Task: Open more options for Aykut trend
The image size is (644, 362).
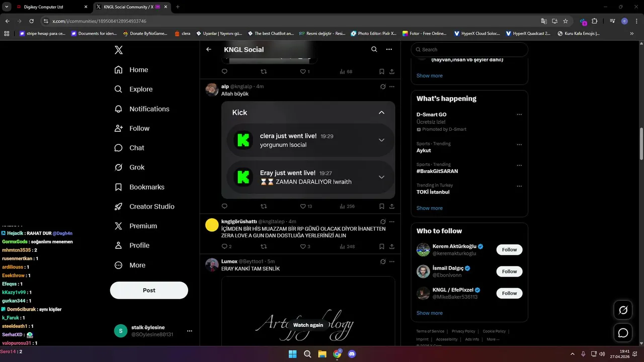Action: pyautogui.click(x=519, y=144)
